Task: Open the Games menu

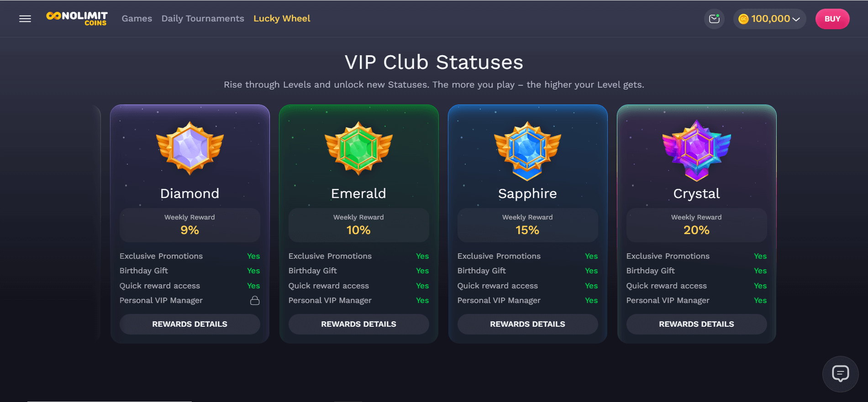Action: (137, 19)
